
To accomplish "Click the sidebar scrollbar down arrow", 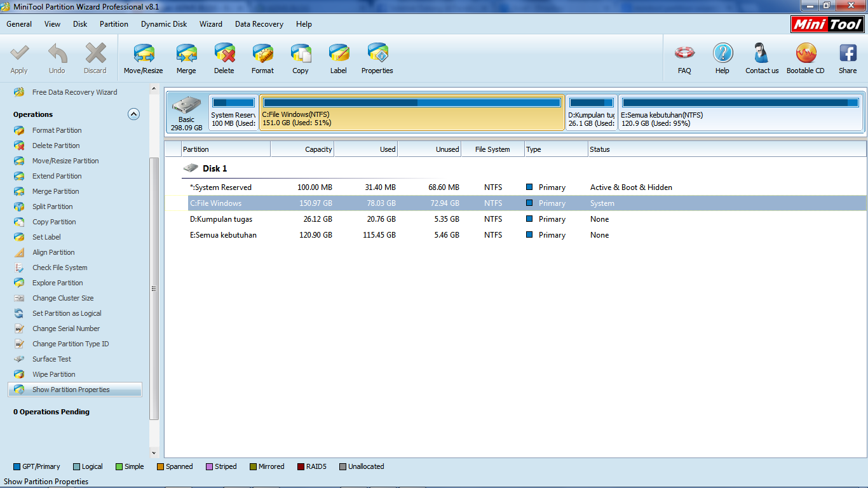I will [x=154, y=454].
